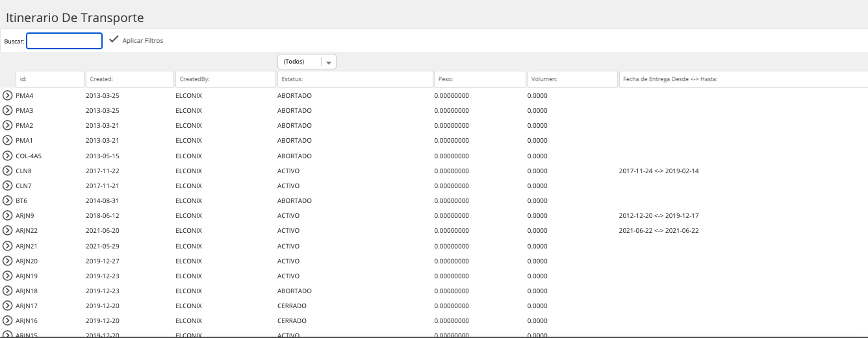Click ELCONIX creator in ARJN19 row

[x=189, y=276]
